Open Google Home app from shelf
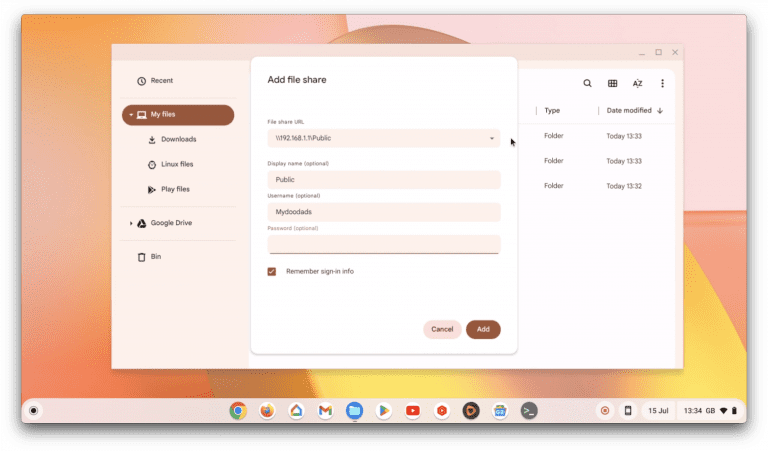 pos(296,411)
